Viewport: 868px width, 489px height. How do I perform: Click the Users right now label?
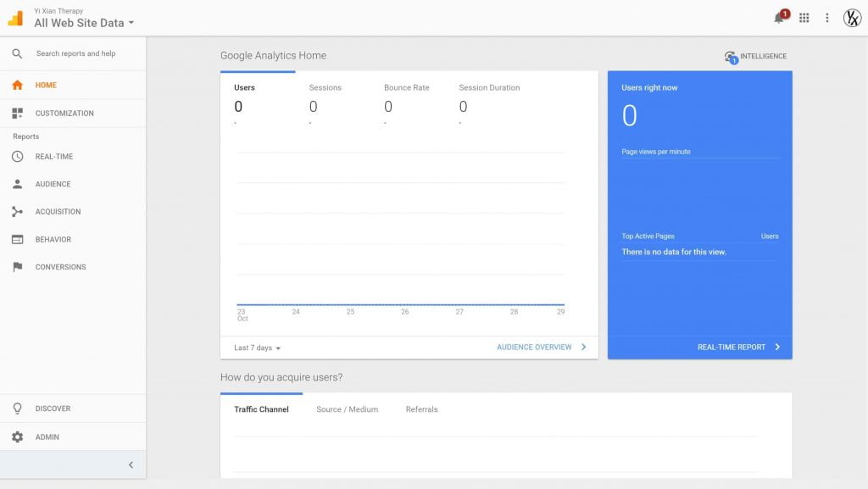click(649, 88)
